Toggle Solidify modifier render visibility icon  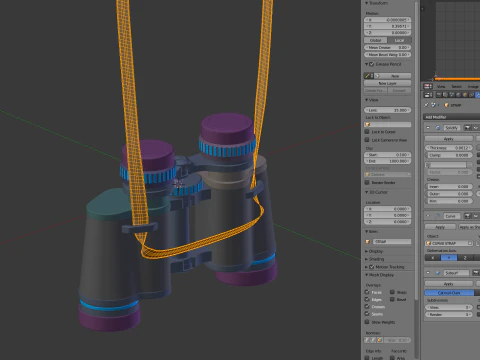point(468,128)
